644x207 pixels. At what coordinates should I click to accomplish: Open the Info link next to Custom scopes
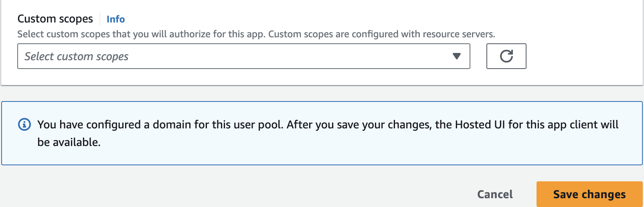pyautogui.click(x=115, y=19)
